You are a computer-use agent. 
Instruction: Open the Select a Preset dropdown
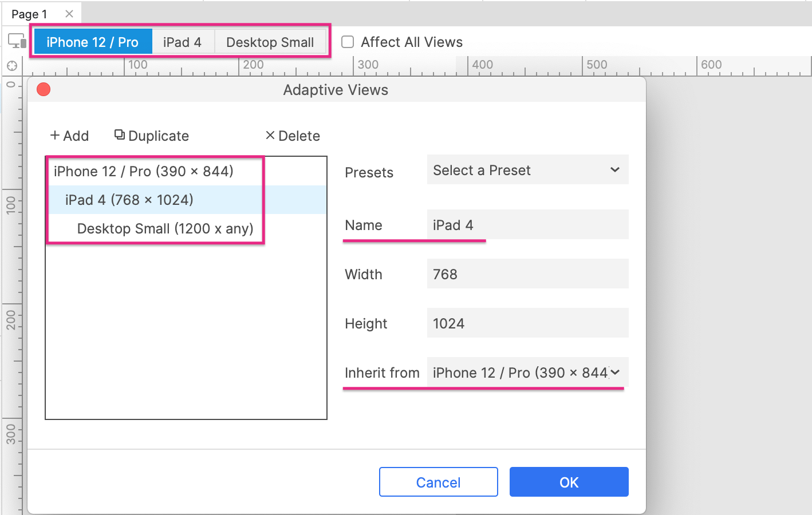tap(527, 170)
